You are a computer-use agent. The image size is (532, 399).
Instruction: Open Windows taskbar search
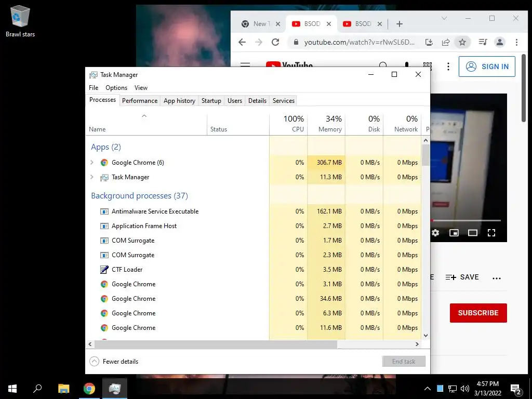coord(37,389)
